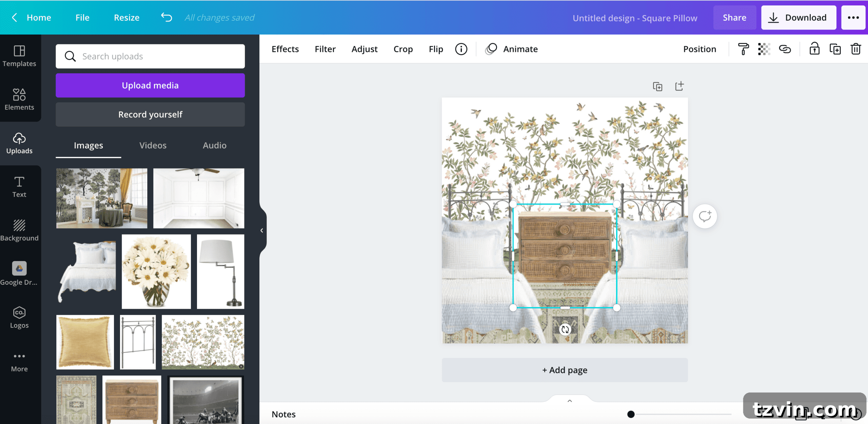This screenshot has height=424, width=868.
Task: Click the rotate handle below the dresser
Action: [x=565, y=329]
